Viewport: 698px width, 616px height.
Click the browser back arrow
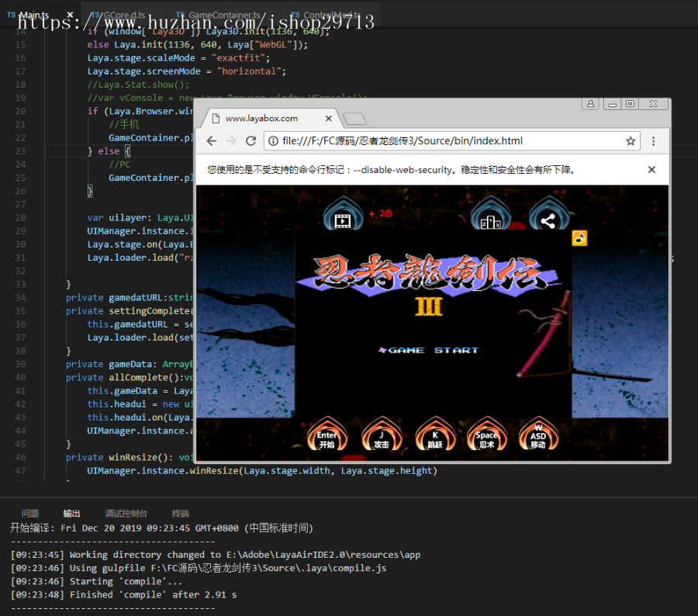click(x=212, y=141)
